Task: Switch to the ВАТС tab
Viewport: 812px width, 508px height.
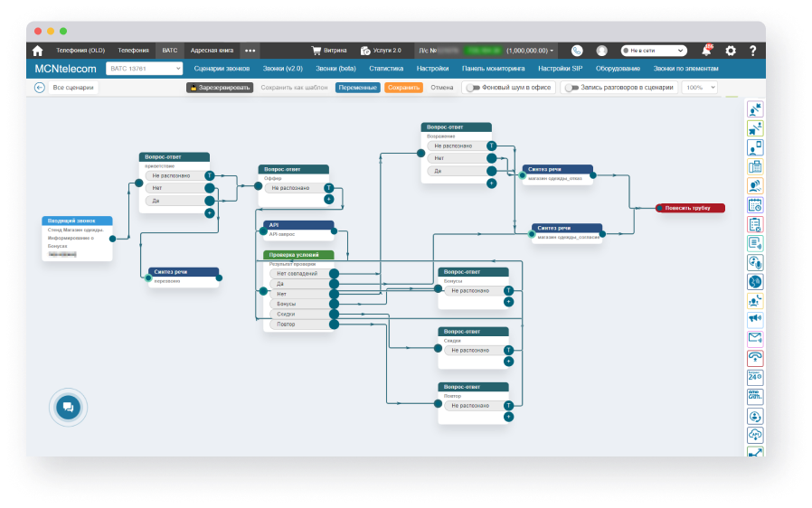Action: [x=170, y=51]
